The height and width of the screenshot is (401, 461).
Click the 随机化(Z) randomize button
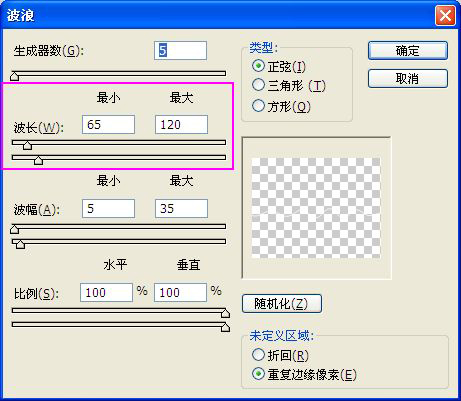(282, 303)
